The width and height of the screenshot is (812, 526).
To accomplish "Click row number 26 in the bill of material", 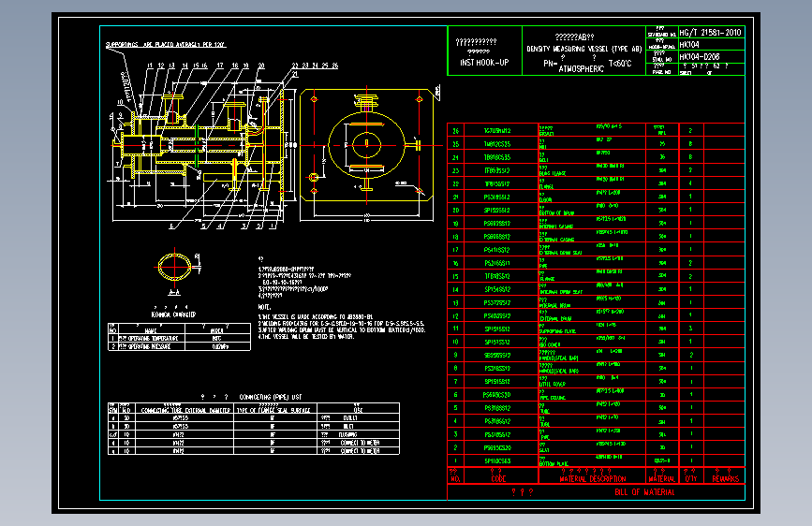I will [456, 131].
